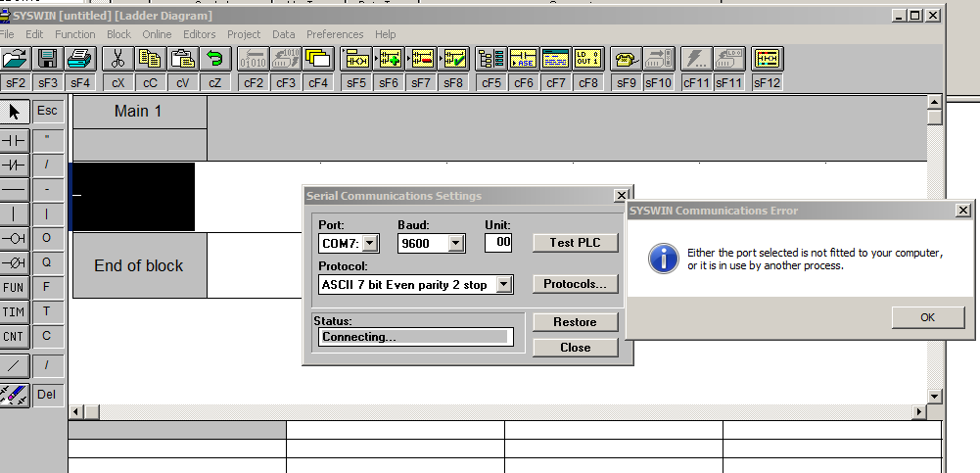Open the Help menu
Image resolution: width=980 pixels, height=473 pixels.
(x=386, y=34)
